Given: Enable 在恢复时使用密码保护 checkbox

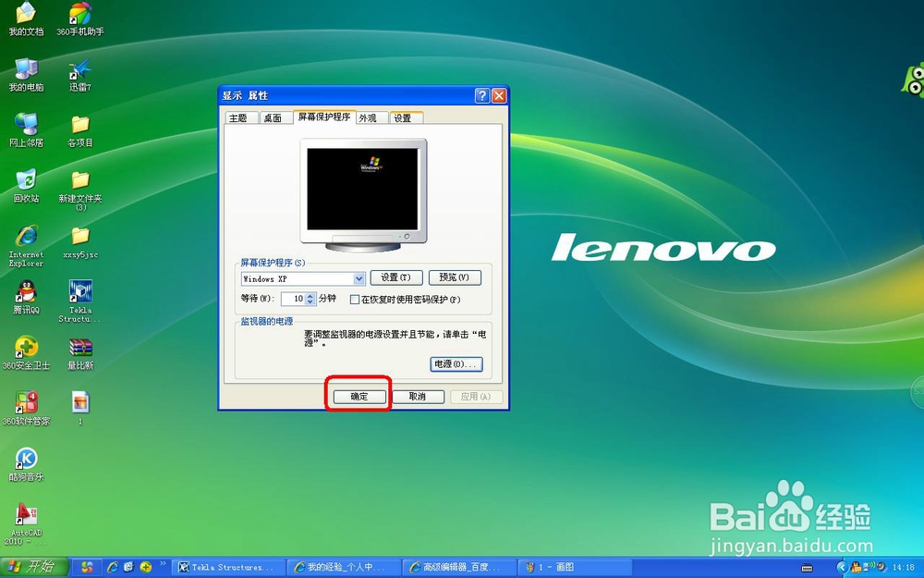Looking at the screenshot, I should point(355,300).
